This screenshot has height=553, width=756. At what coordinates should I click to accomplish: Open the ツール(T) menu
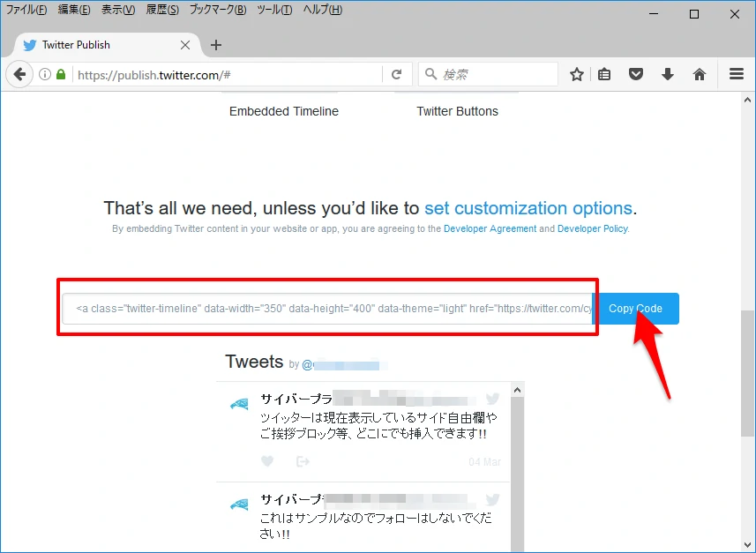click(273, 10)
